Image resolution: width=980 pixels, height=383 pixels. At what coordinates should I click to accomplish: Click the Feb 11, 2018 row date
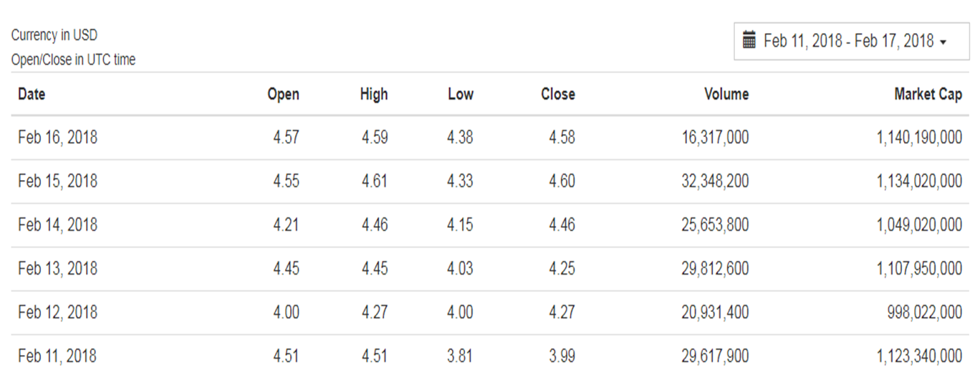pyautogui.click(x=57, y=356)
